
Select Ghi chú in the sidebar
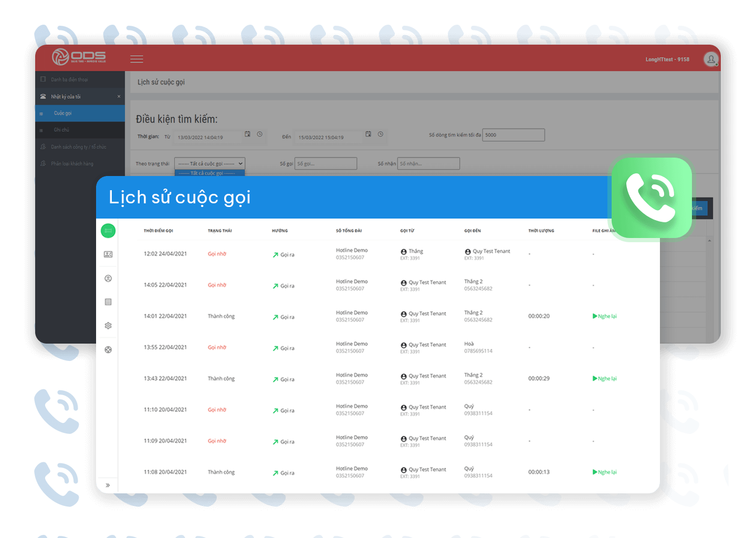[x=80, y=130]
